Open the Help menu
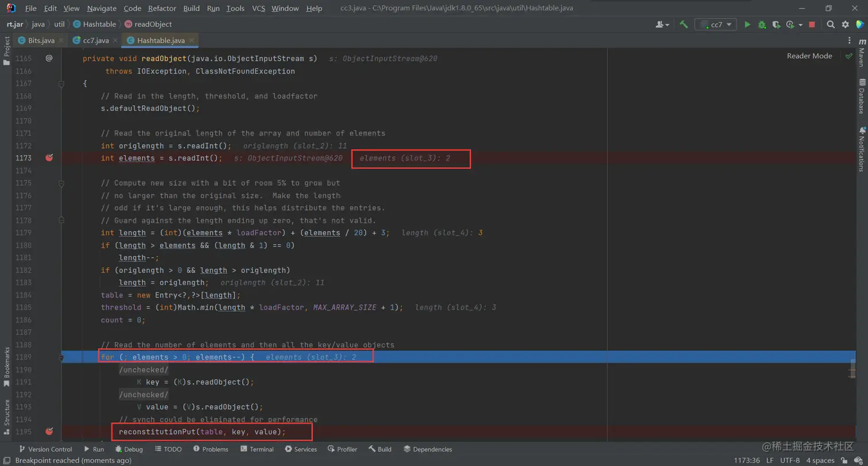Viewport: 868px width, 466px height. pyautogui.click(x=315, y=9)
